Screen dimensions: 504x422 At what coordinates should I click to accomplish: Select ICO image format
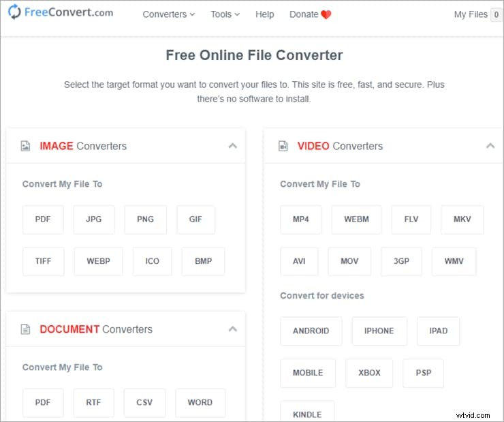pyautogui.click(x=153, y=262)
